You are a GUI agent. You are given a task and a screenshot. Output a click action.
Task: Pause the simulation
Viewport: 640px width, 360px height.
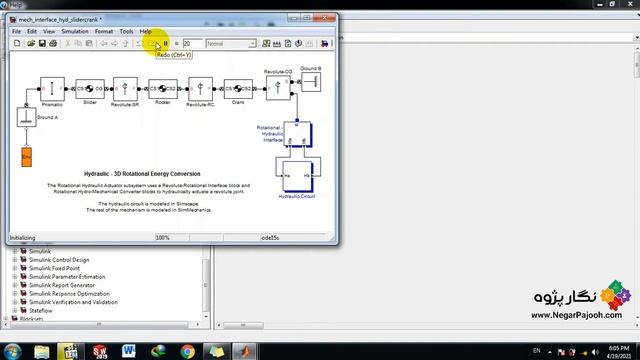click(166, 43)
